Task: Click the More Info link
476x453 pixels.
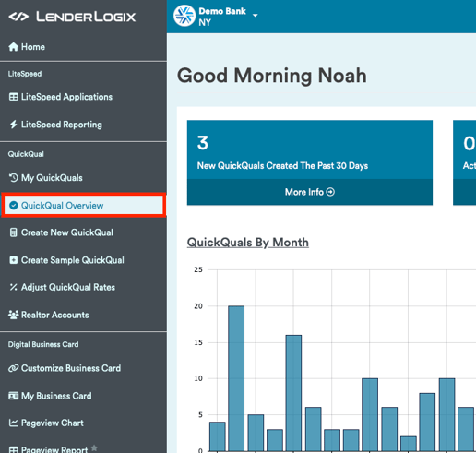Action: (x=310, y=192)
